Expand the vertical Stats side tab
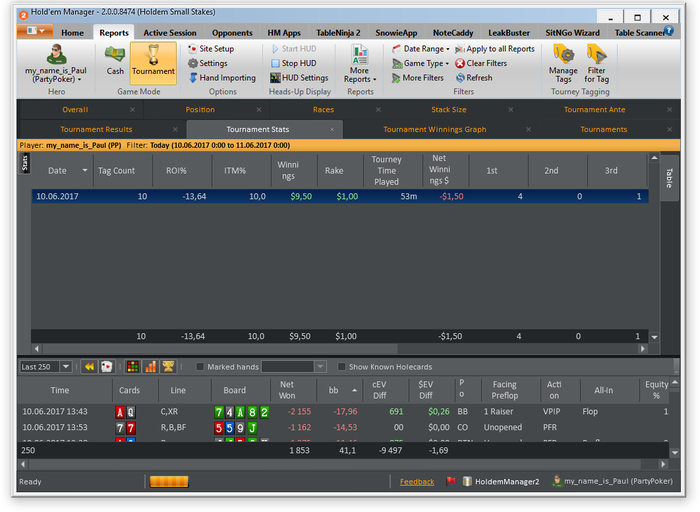This screenshot has width=700, height=512. [x=25, y=163]
